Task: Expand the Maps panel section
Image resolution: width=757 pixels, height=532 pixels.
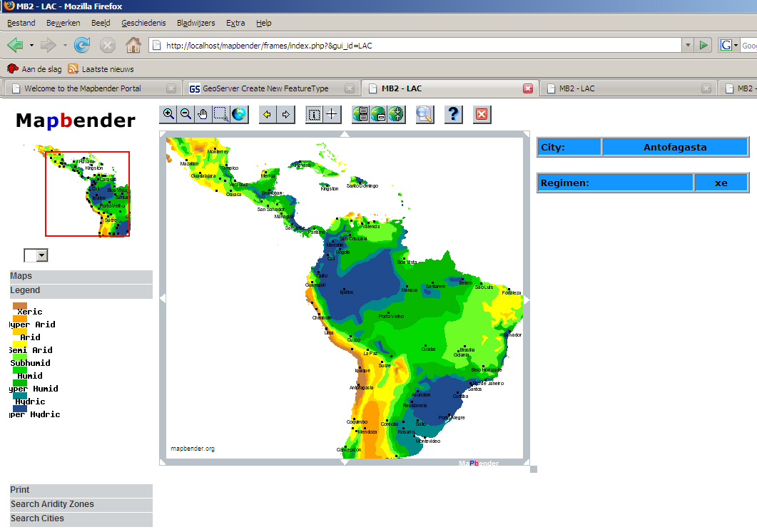Action: tap(21, 276)
